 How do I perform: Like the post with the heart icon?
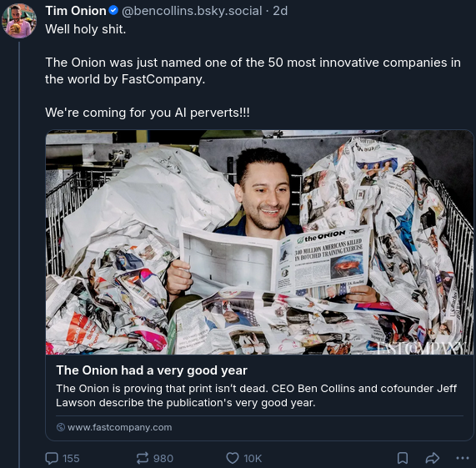(233, 458)
